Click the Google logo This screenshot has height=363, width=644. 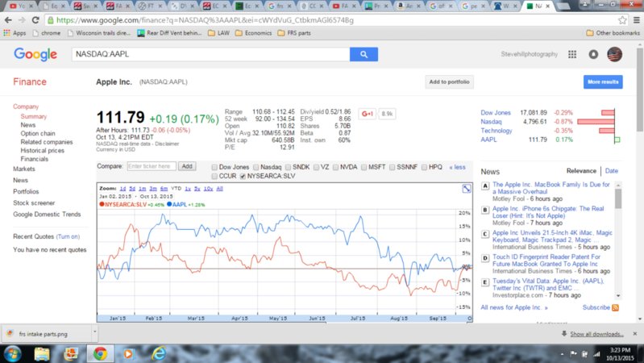click(x=35, y=54)
